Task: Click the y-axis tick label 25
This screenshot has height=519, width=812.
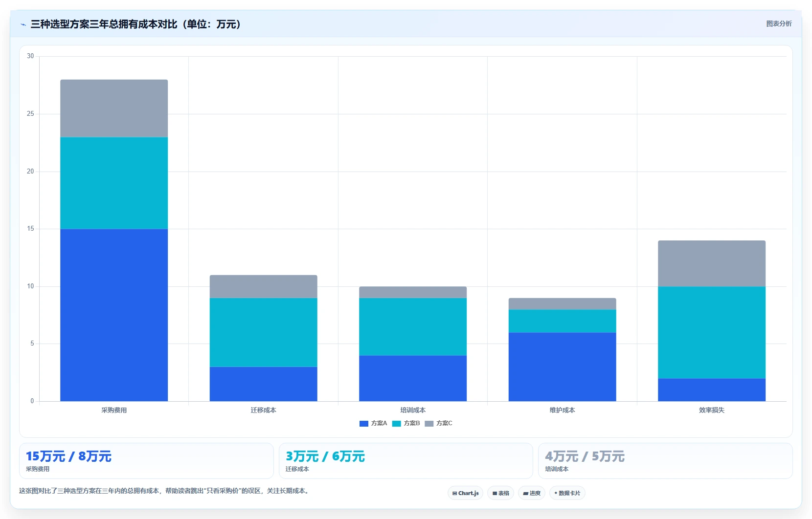Action: (30, 114)
